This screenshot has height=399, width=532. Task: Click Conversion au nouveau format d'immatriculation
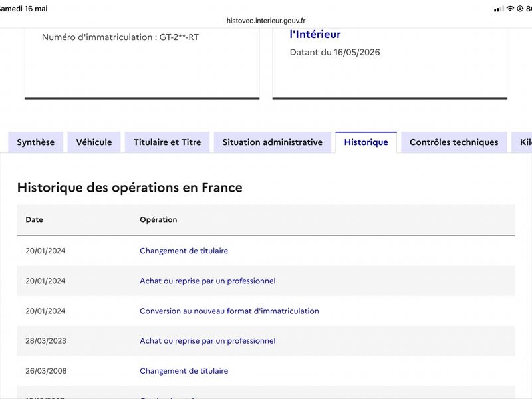[229, 311]
